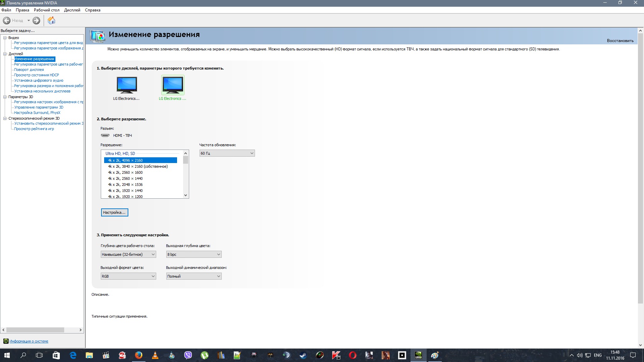The height and width of the screenshot is (362, 644).
Task: Open Установка цифрового аудио task
Action: (x=39, y=80)
